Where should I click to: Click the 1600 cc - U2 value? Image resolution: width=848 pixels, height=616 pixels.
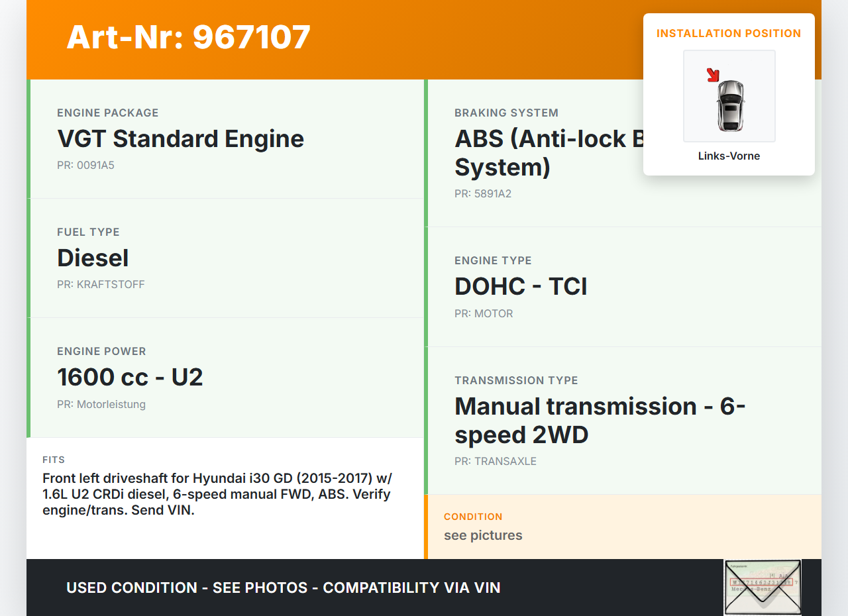[130, 378]
